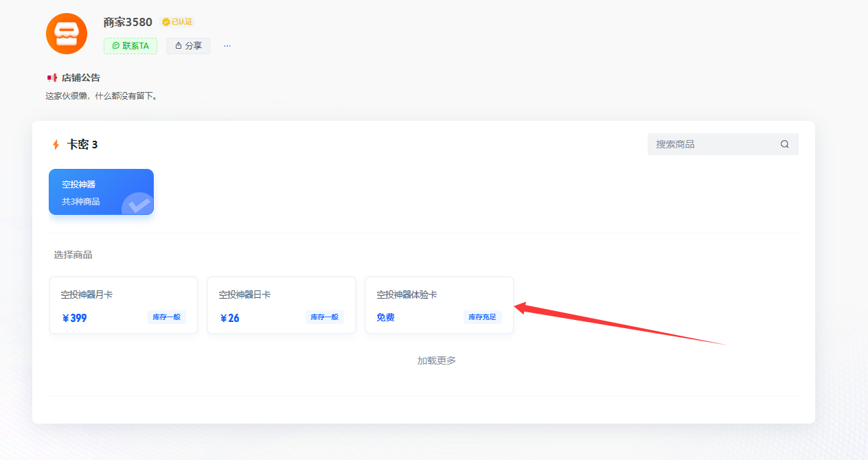Click the merchant's orange avatar icon
Image resolution: width=868 pixels, height=460 pixels.
tap(66, 33)
